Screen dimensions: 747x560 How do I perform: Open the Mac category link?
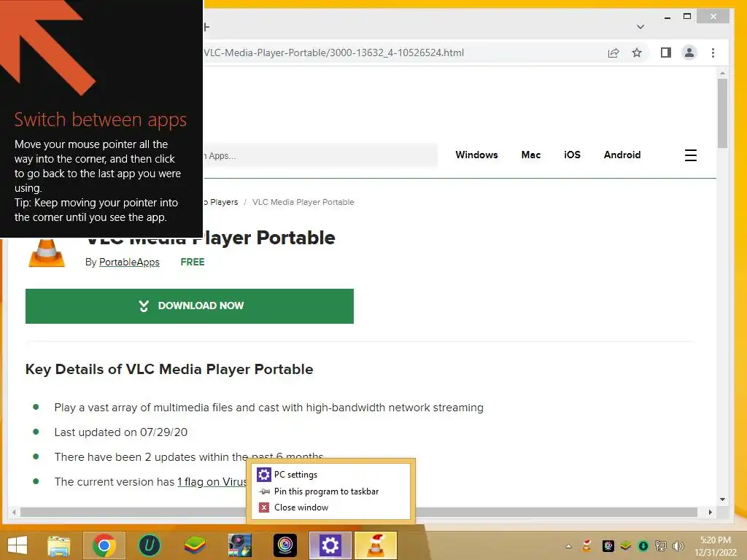coord(531,155)
